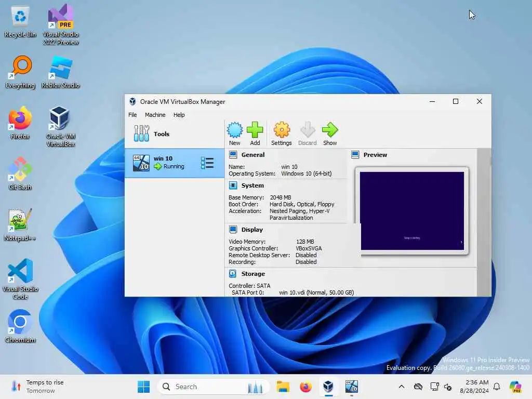The height and width of the screenshot is (399, 532).
Task: Click the Preview section icon
Action: point(355,155)
